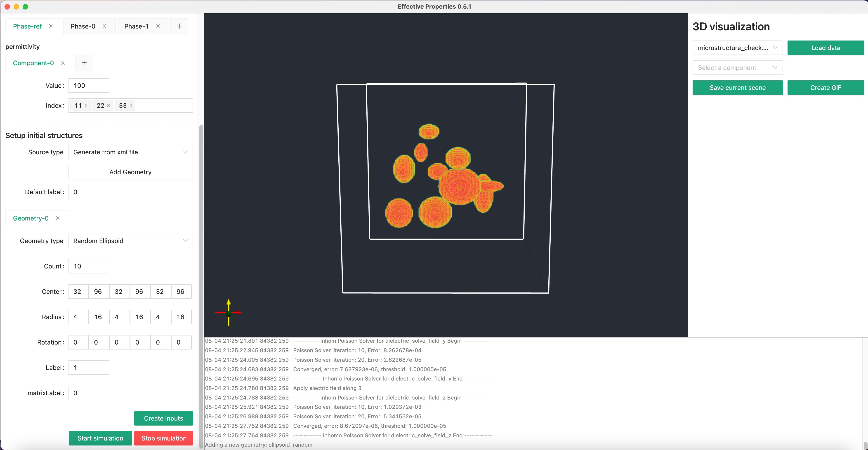
Task: Remove Component-0 tab using its X
Action: point(63,63)
